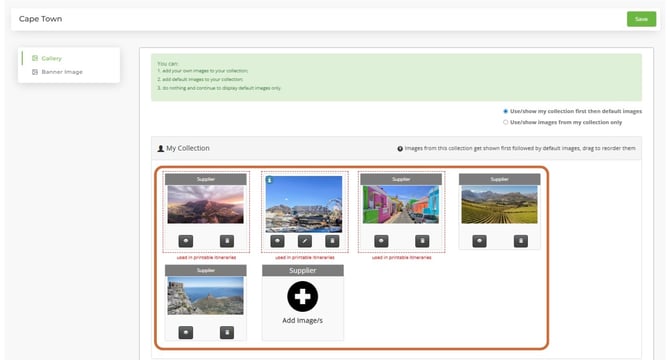Image resolution: width=670 pixels, height=360 pixels.
Task: Delete the sunset mountain image
Action: (x=227, y=241)
